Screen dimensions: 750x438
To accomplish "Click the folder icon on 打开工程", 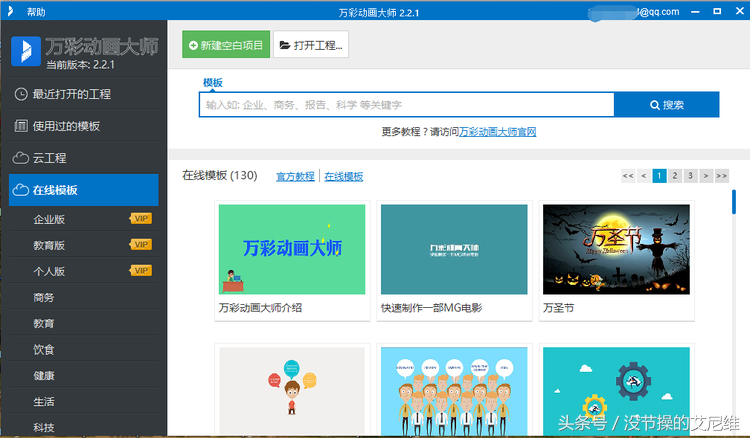I will pos(285,45).
